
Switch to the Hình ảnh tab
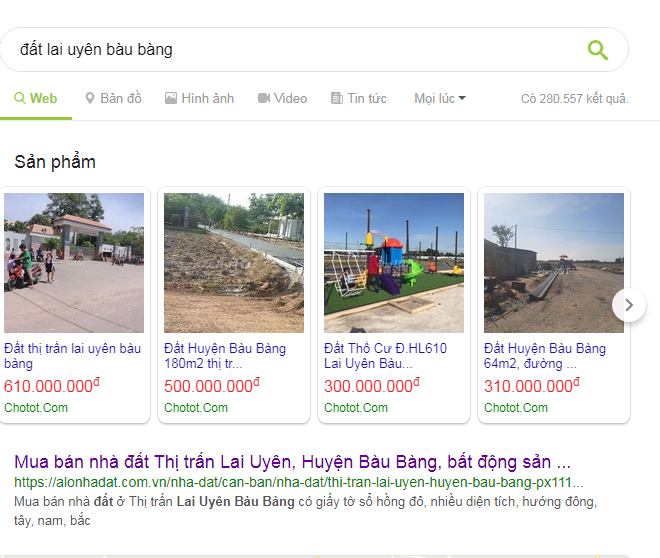tap(200, 98)
